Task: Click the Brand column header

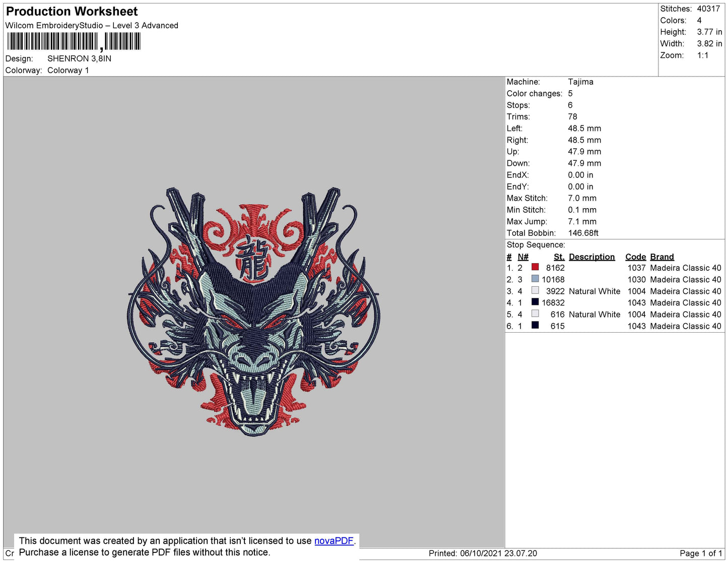Action: pos(662,257)
